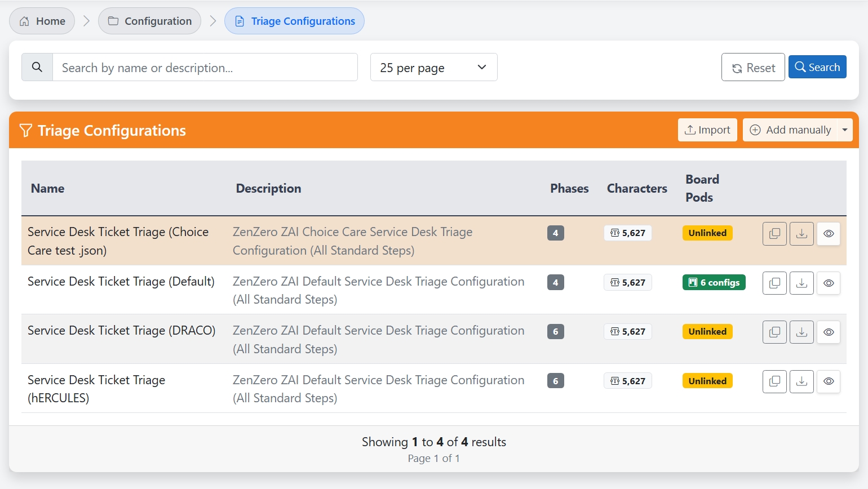Download the Service Desk Ticket Triage (Default) config
This screenshot has height=489, width=868.
coord(801,283)
